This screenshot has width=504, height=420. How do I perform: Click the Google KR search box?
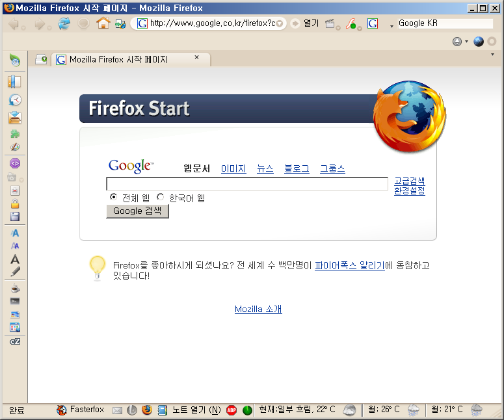tap(445, 23)
